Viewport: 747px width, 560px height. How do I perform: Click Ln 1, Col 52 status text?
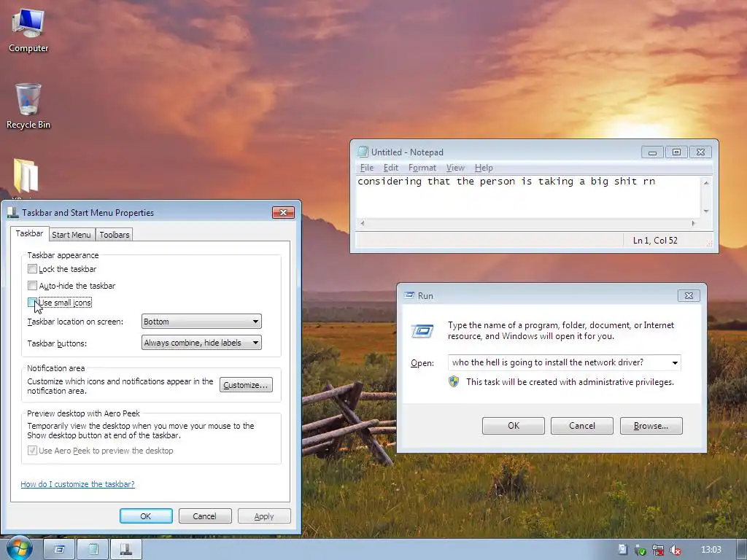tap(655, 241)
